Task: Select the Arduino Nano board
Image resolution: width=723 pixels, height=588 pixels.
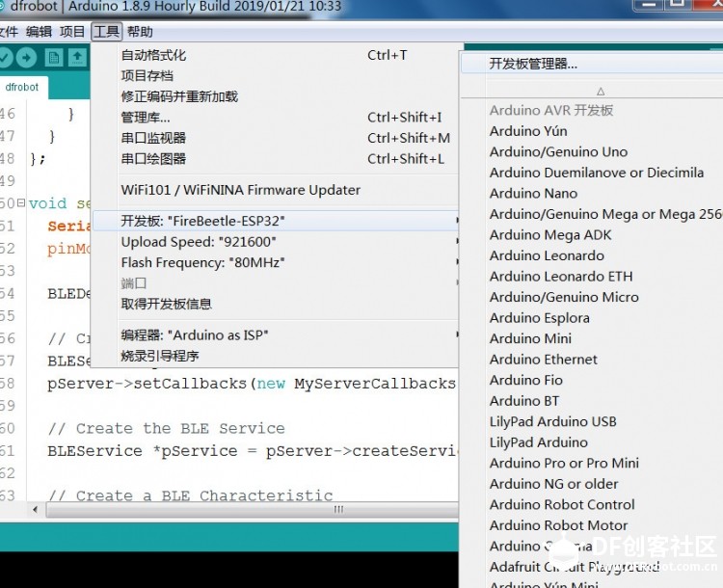Action: click(x=592, y=193)
